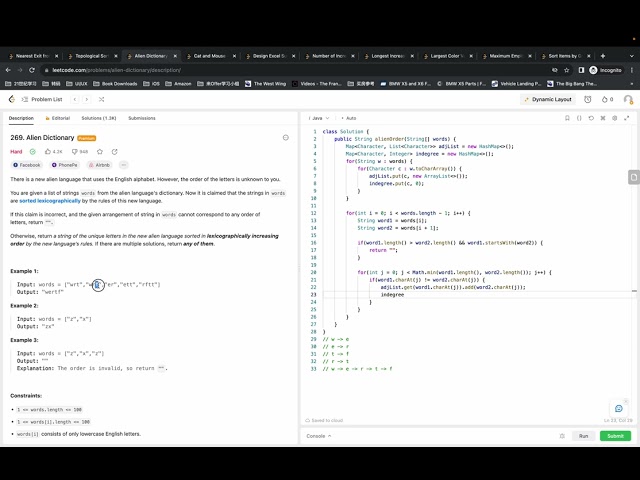
Task: Open the Problem List
Action: [42, 99]
